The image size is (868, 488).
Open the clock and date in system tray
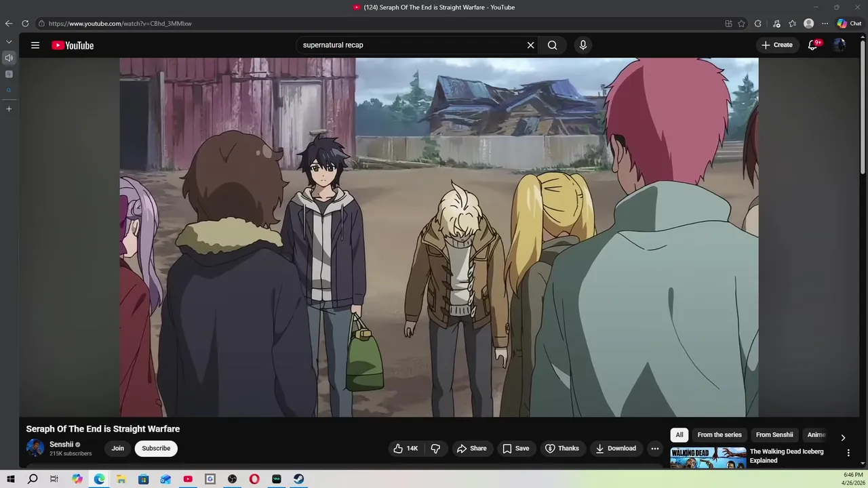pos(853,479)
